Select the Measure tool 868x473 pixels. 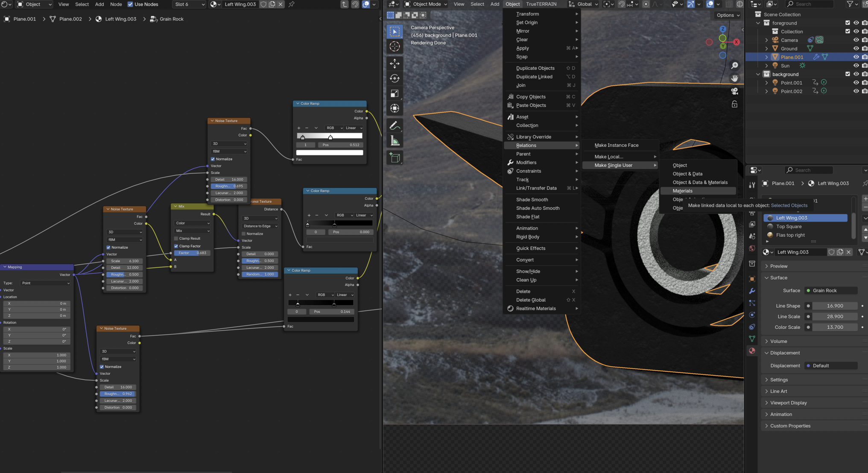395,141
